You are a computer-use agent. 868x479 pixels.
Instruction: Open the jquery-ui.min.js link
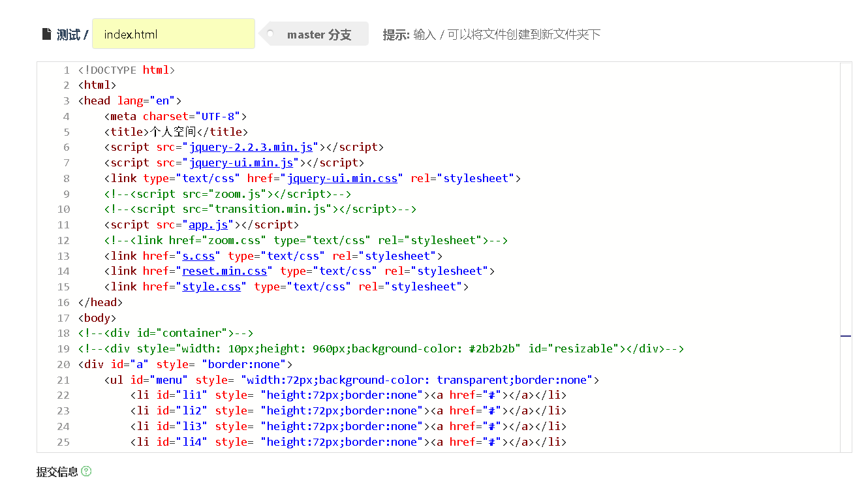tap(241, 162)
